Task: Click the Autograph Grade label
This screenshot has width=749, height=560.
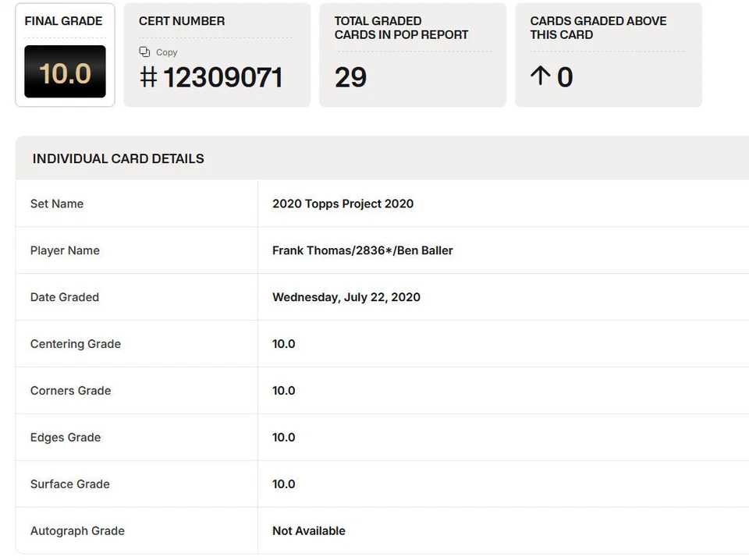Action: point(77,531)
